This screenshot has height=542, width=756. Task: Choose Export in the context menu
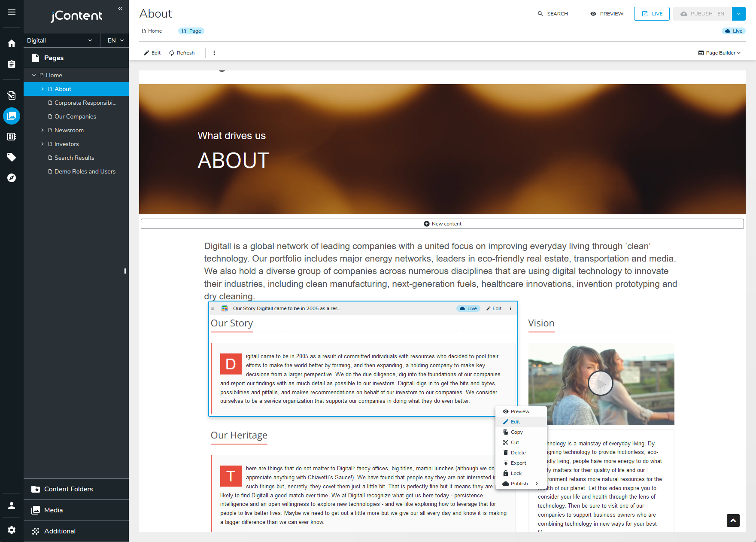(x=521, y=463)
